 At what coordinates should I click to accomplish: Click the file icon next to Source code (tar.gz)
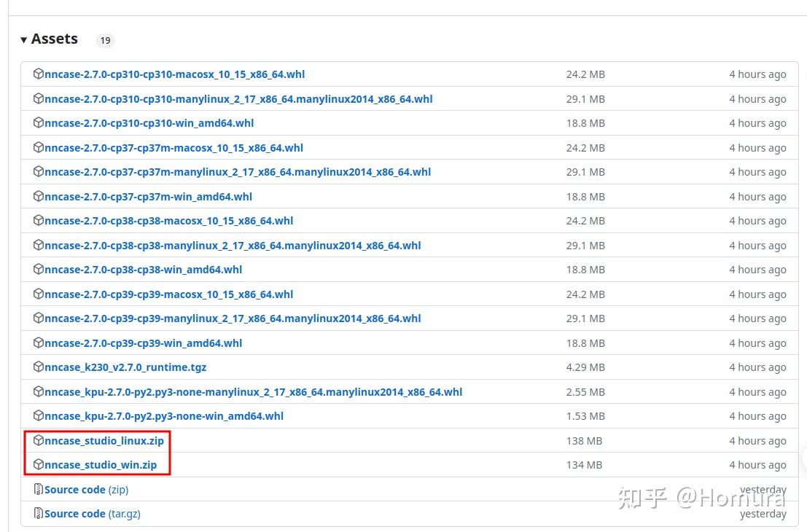38,513
